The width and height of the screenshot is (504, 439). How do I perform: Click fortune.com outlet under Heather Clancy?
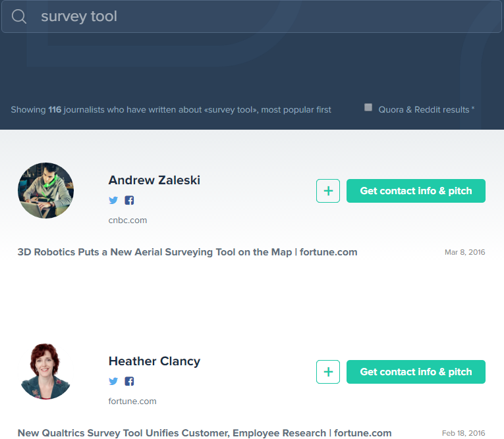coord(132,401)
